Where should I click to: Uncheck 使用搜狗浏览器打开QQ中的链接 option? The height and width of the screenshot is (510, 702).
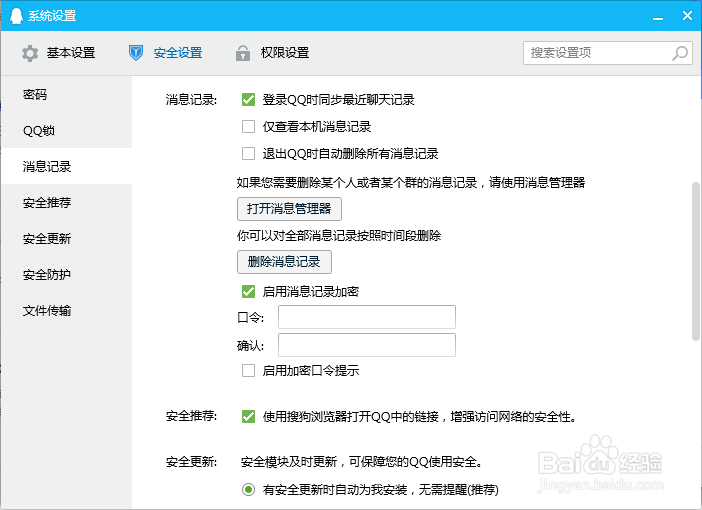(x=248, y=416)
